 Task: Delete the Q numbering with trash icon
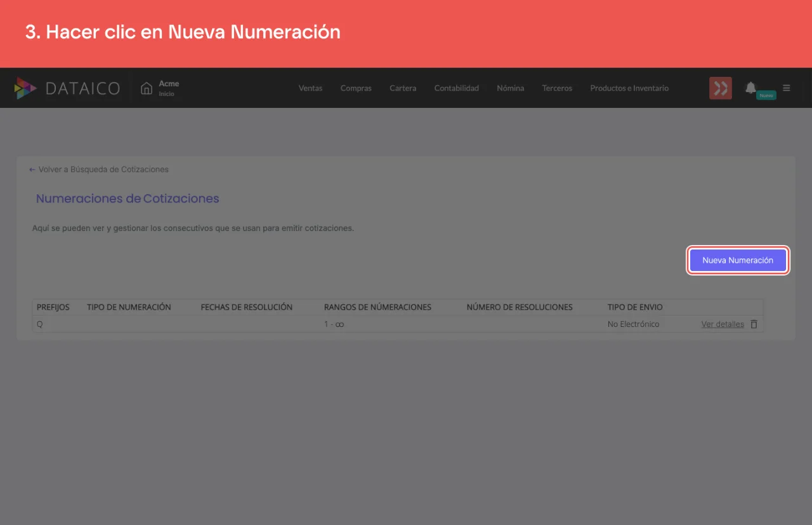click(754, 324)
